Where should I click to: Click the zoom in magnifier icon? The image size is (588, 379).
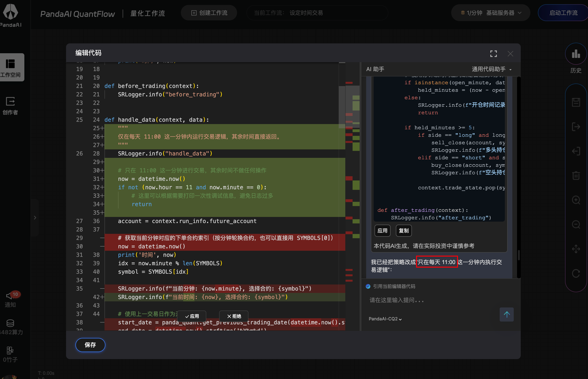[576, 200]
